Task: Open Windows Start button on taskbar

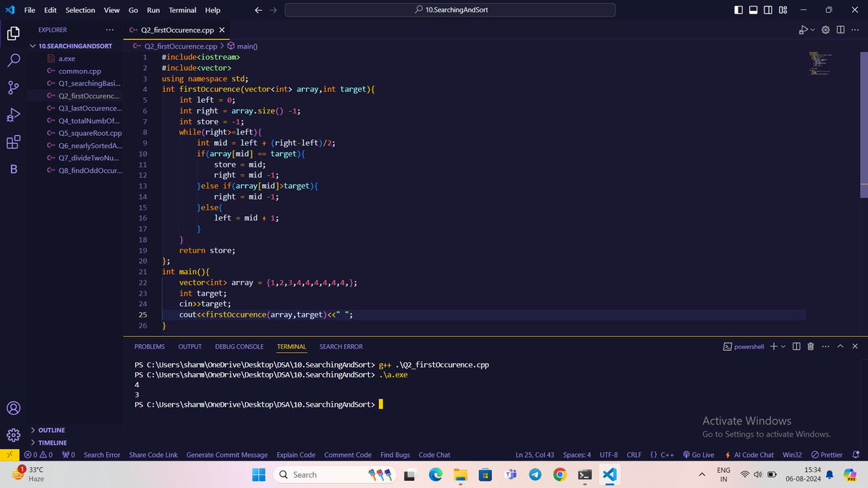Action: [259, 474]
